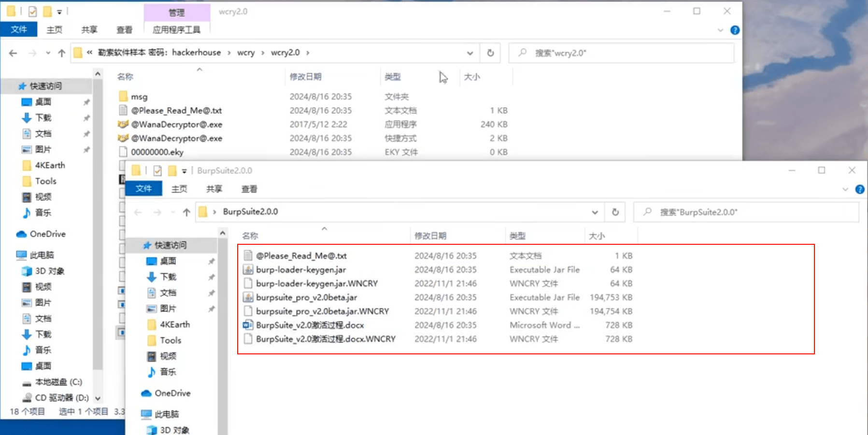Click properties checkmark icon in wcry2.0 title bar

click(32, 12)
